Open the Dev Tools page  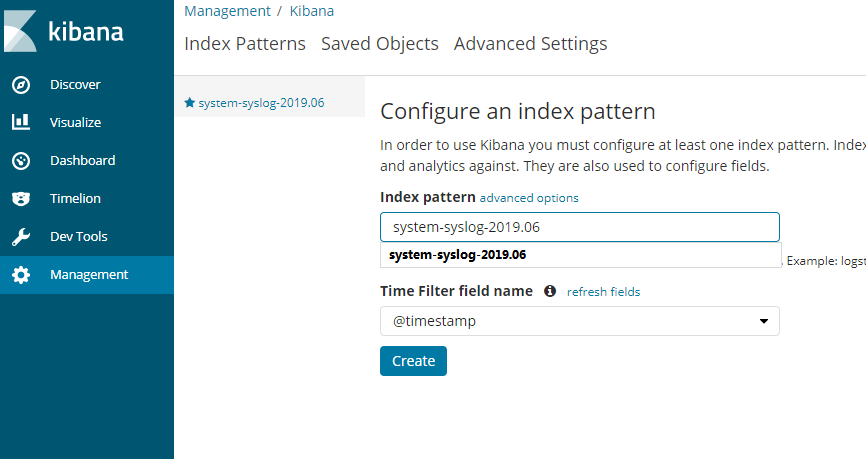click(78, 236)
